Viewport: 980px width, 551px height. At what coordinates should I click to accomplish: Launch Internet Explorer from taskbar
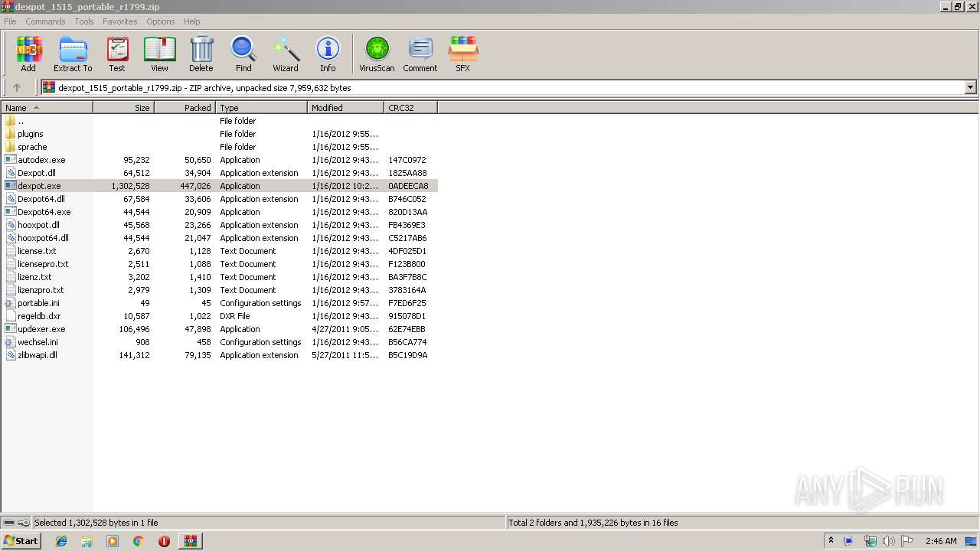tap(61, 541)
